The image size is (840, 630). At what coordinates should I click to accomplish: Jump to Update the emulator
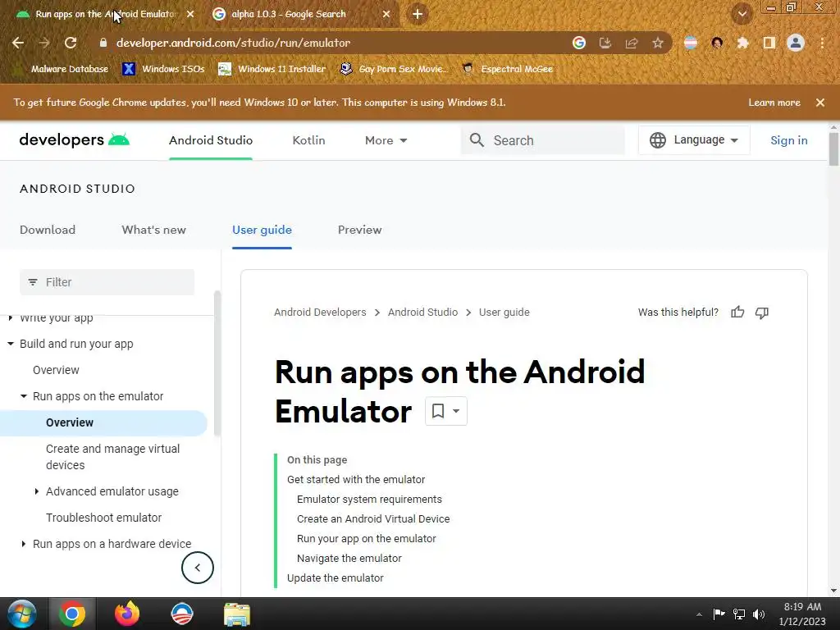click(x=335, y=578)
